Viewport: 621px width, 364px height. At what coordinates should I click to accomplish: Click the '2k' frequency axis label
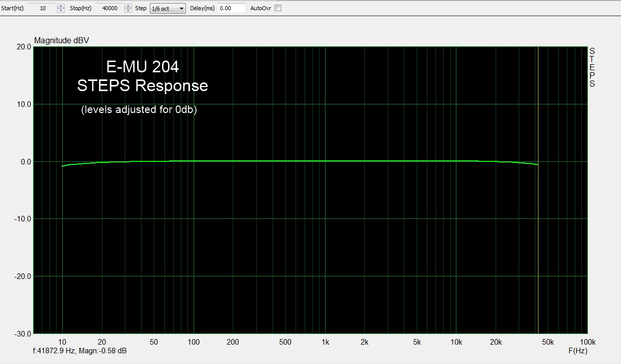pyautogui.click(x=364, y=342)
